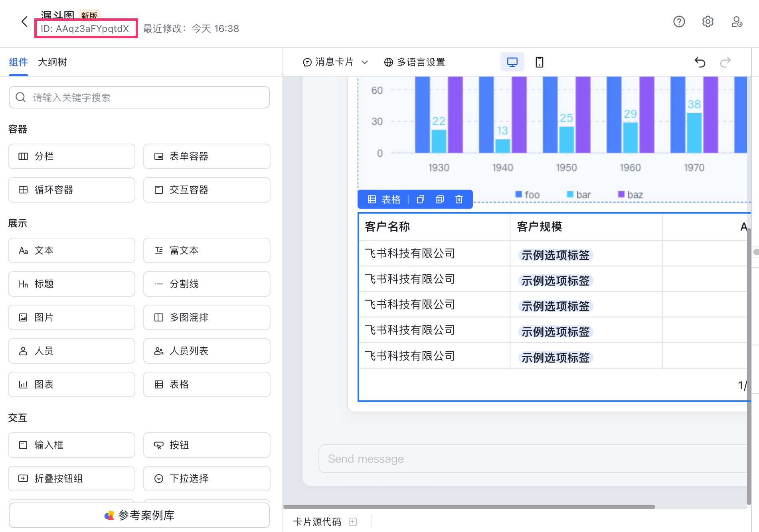
Task: Expand the 卡片源代码 panel with the plus
Action: (353, 522)
